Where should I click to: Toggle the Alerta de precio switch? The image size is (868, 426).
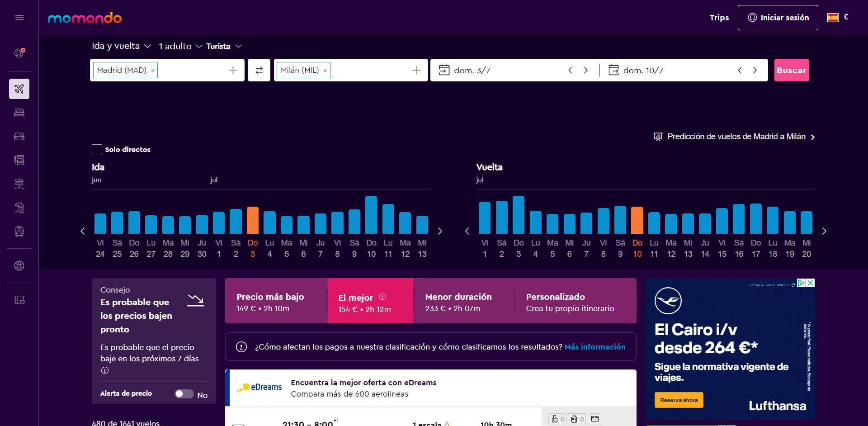pos(184,394)
